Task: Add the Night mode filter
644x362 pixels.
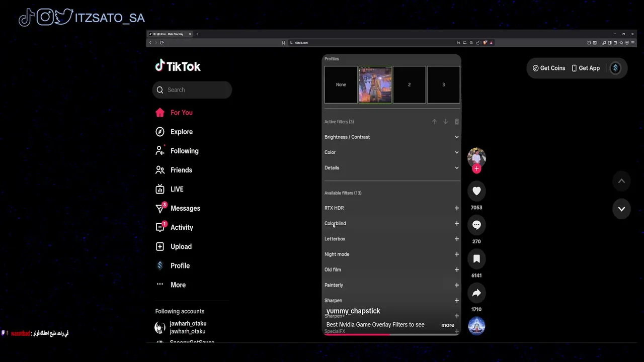Action: coord(456,254)
